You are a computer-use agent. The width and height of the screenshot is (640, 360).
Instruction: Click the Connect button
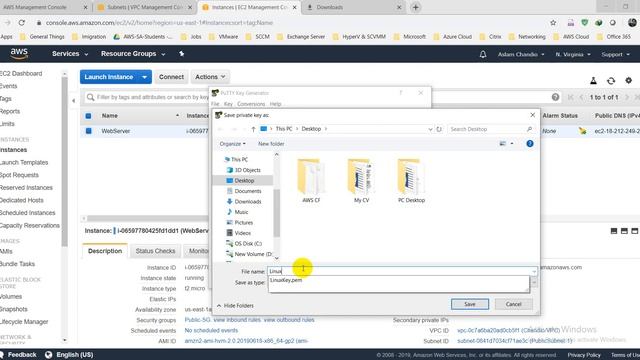(x=171, y=77)
